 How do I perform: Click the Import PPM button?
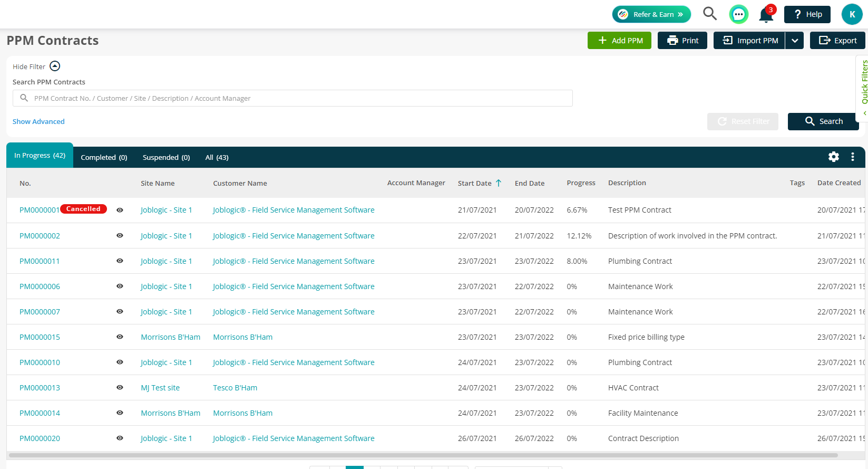[x=749, y=41]
